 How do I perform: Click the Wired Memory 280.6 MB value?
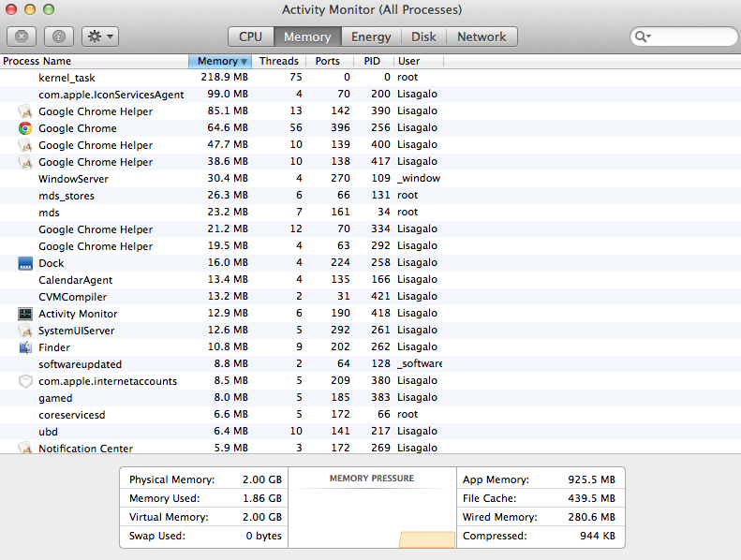point(592,517)
